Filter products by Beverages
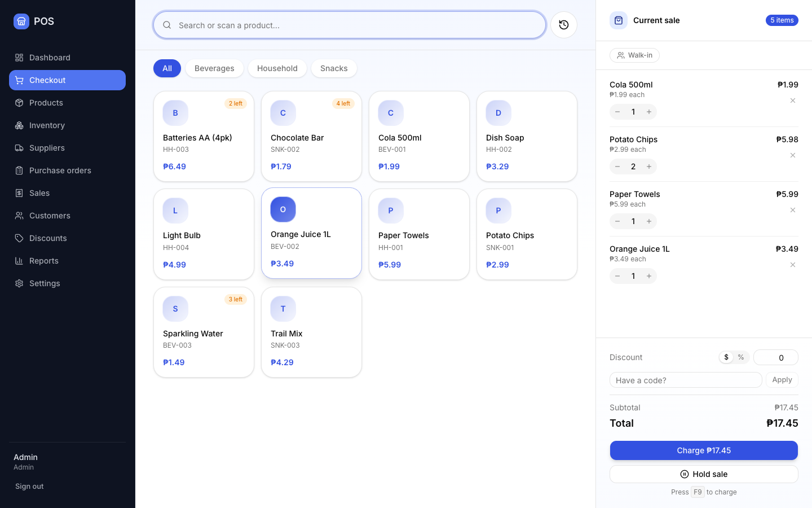Screen dimensions: 812x508 coord(214,68)
